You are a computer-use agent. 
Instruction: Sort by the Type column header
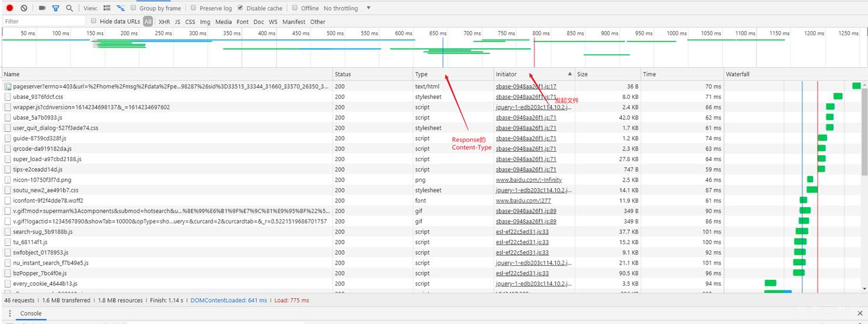click(x=453, y=75)
